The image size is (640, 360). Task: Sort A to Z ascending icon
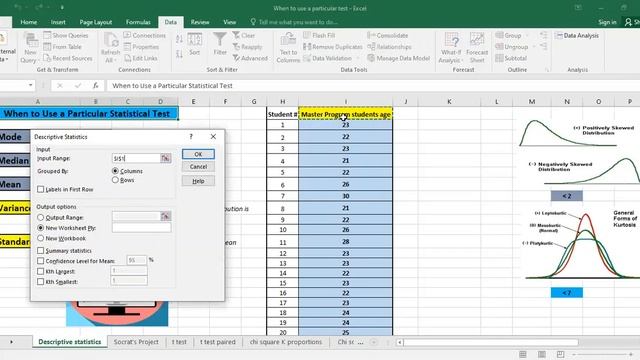[x=179, y=40]
